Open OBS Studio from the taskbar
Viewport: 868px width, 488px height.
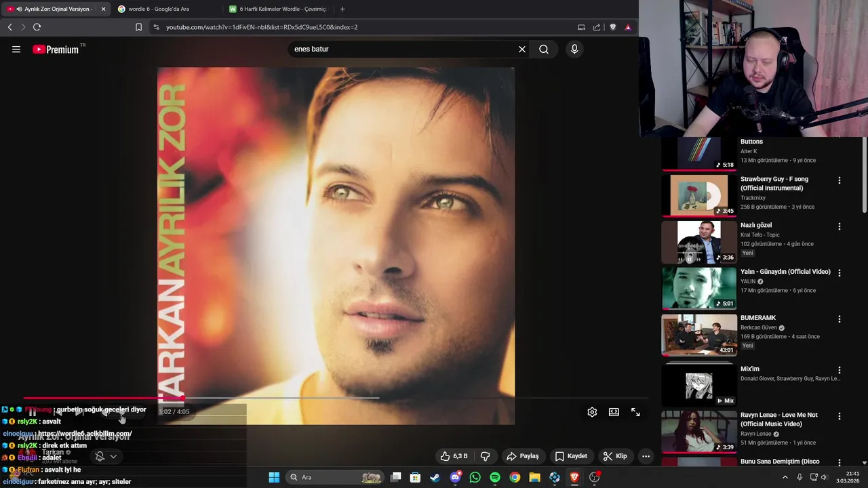tap(595, 477)
